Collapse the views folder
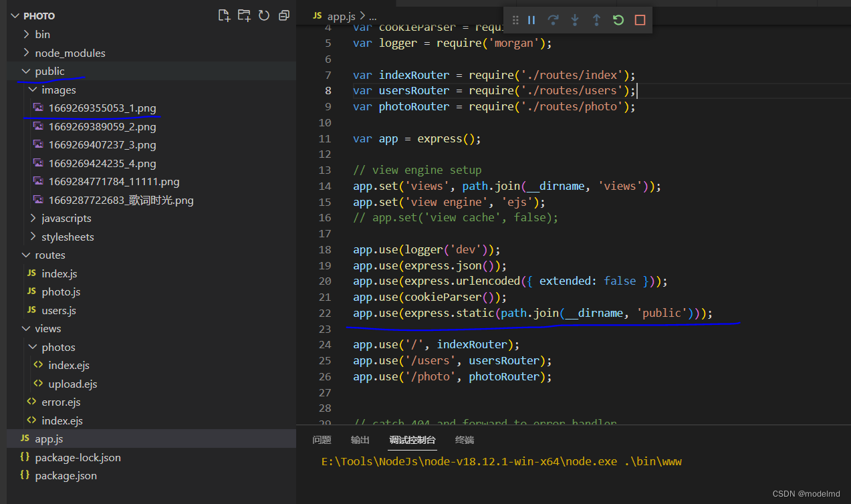 26,328
